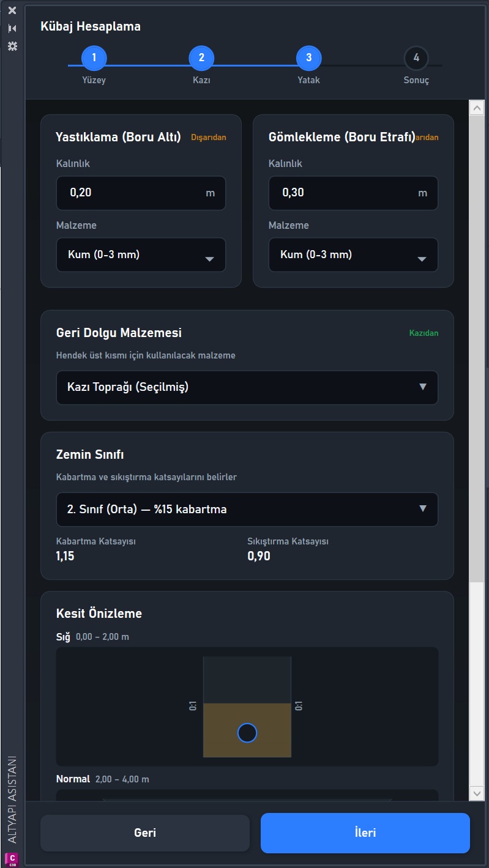Go to step 2 Kazı
This screenshot has width=489, height=868.
click(201, 58)
